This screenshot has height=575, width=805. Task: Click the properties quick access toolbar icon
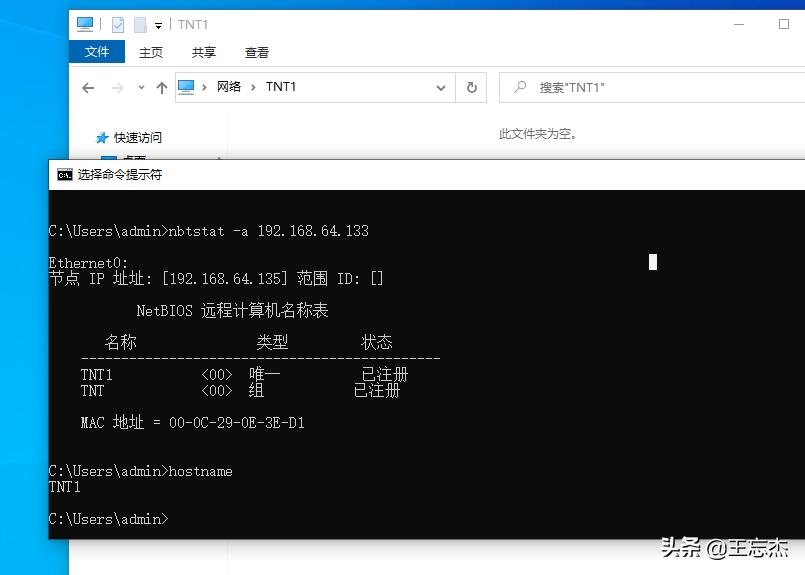coord(118,25)
